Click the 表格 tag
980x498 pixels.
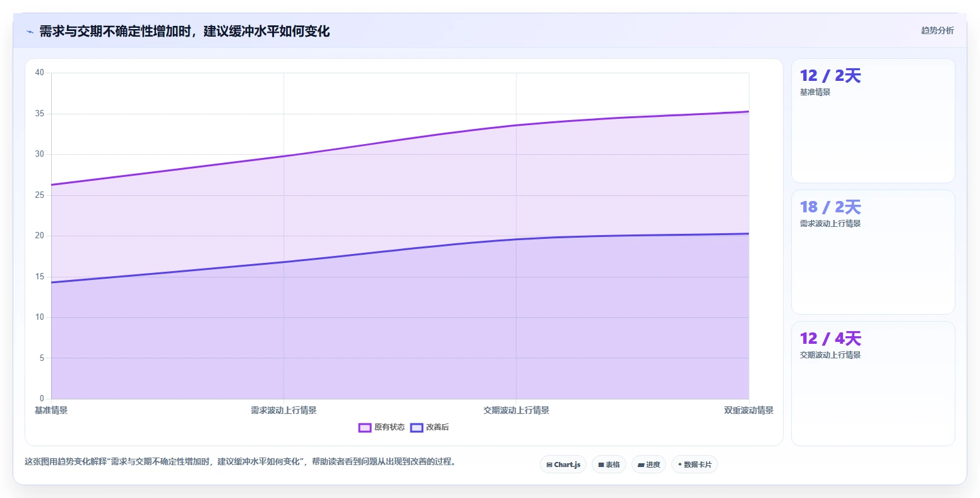(609, 465)
